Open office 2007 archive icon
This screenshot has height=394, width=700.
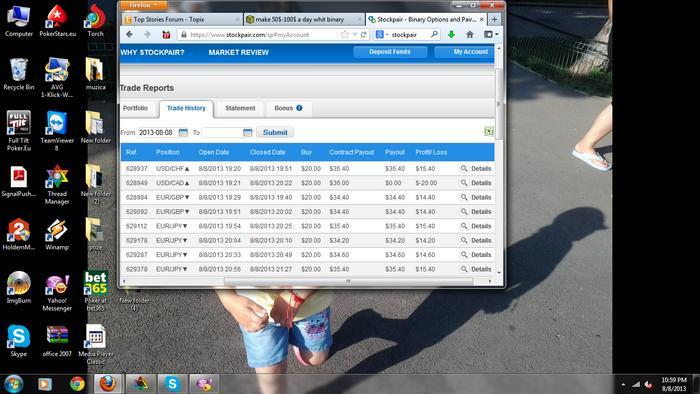pyautogui.click(x=57, y=341)
